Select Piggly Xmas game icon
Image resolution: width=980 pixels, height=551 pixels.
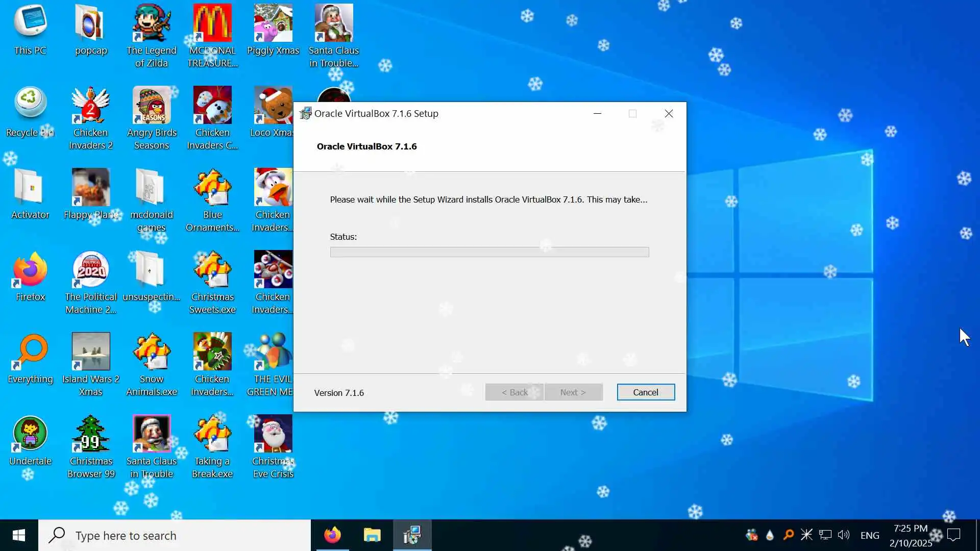click(273, 24)
